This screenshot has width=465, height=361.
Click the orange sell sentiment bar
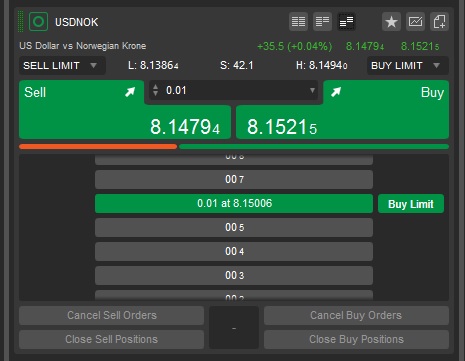coord(98,146)
